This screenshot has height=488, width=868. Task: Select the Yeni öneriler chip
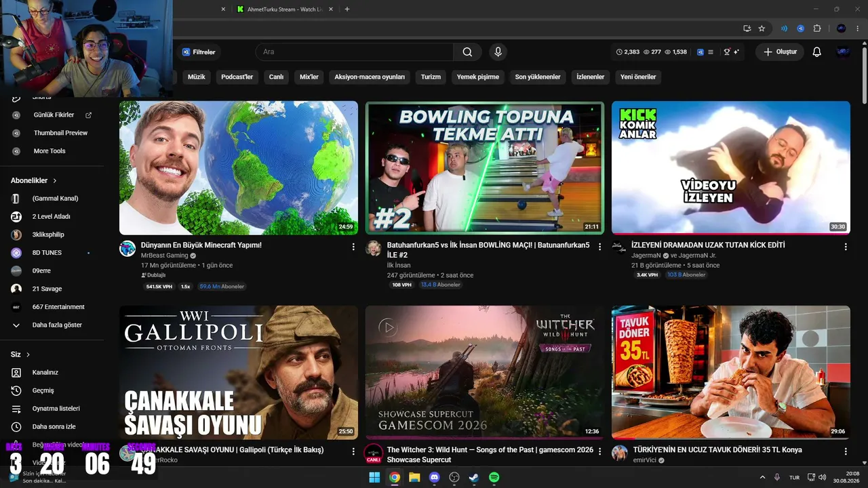(x=638, y=77)
